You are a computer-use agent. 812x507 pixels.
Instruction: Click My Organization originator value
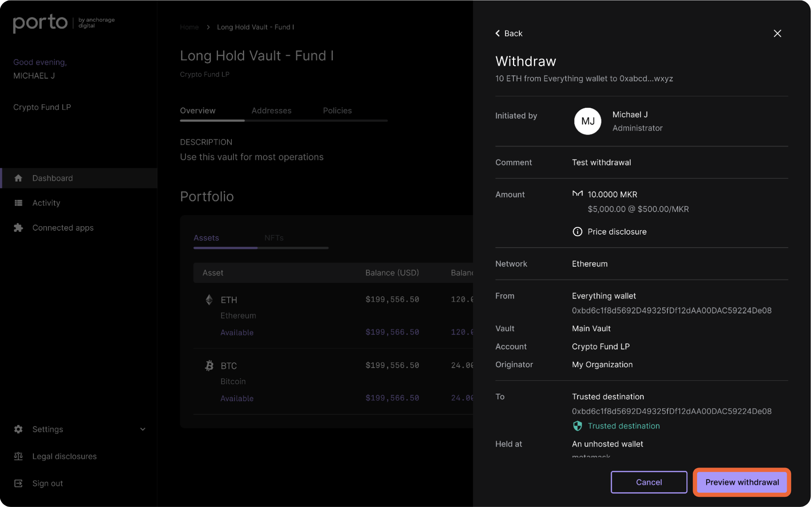pos(602,364)
